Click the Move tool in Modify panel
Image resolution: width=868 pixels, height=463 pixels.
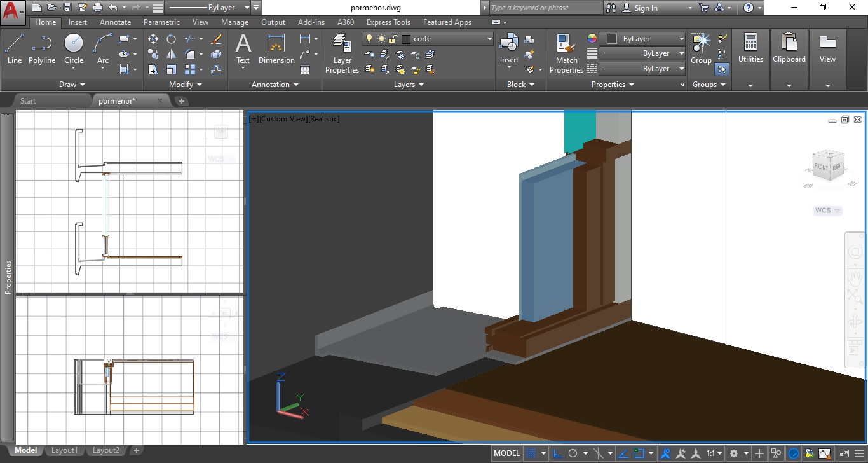pos(153,39)
